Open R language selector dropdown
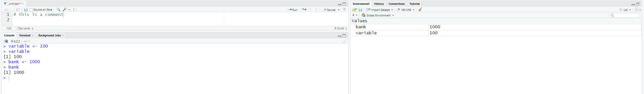Viewport: 644px width, 94px height. coord(355,15)
